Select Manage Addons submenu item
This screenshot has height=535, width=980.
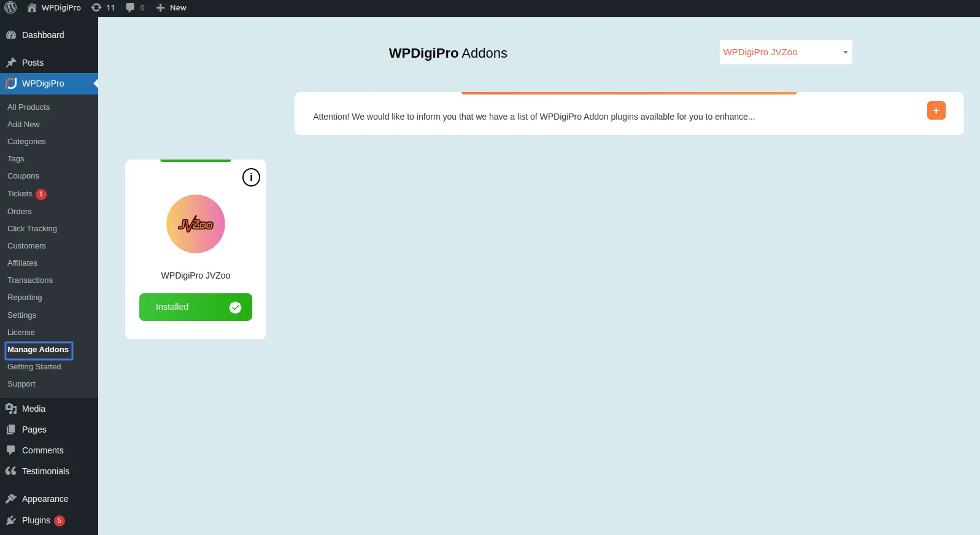[38, 350]
